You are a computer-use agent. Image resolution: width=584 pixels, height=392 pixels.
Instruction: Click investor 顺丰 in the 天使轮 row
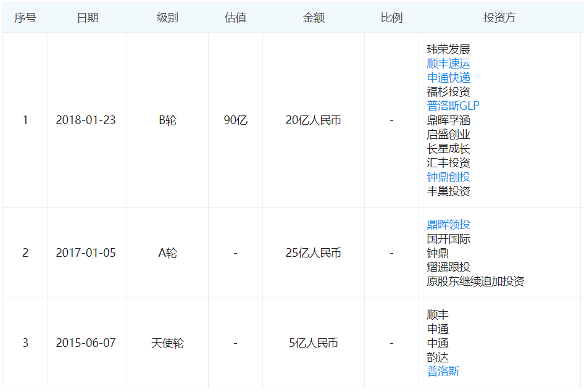tap(438, 315)
